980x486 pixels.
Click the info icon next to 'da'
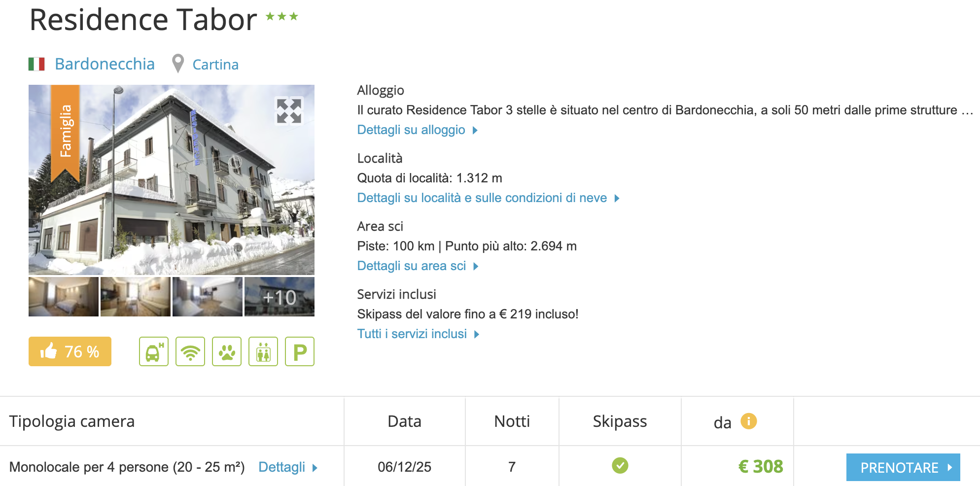748,421
